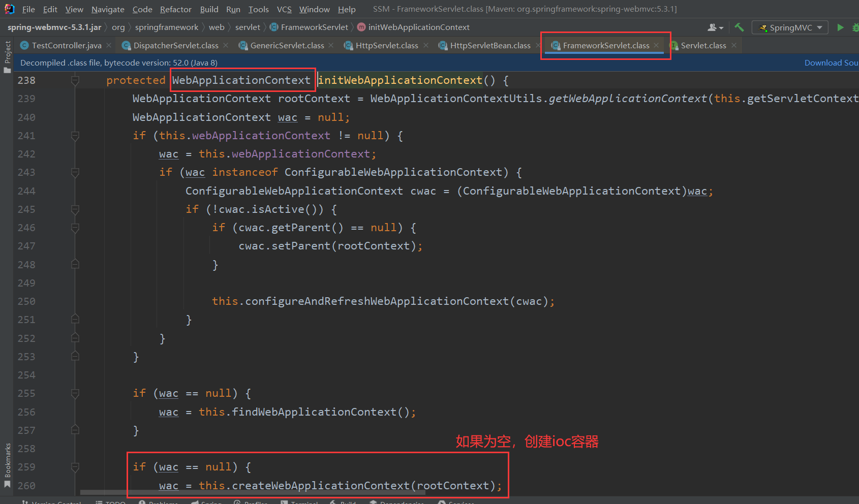Open the View menu
The image size is (859, 504).
(74, 9)
